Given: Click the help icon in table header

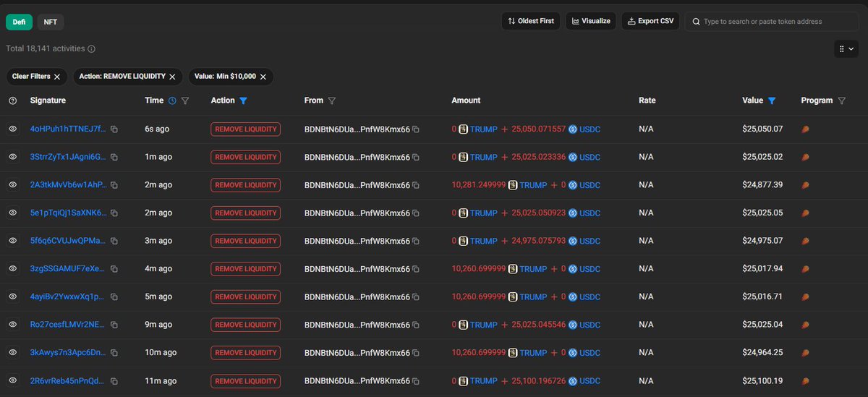Looking at the screenshot, I should tap(12, 101).
